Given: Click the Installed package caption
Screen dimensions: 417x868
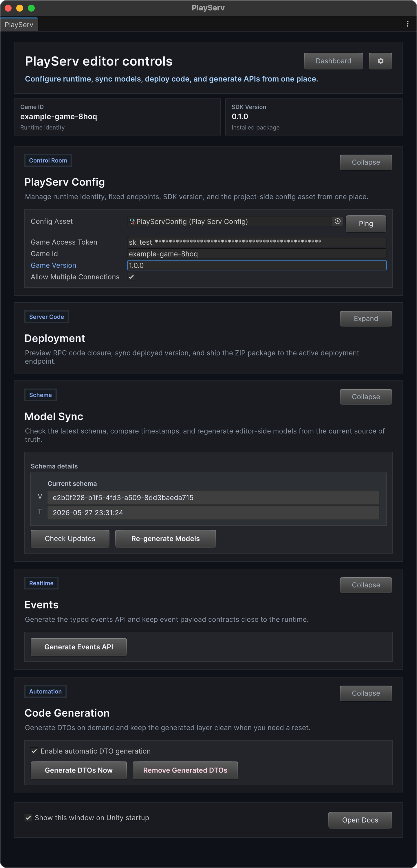Looking at the screenshot, I should (255, 127).
